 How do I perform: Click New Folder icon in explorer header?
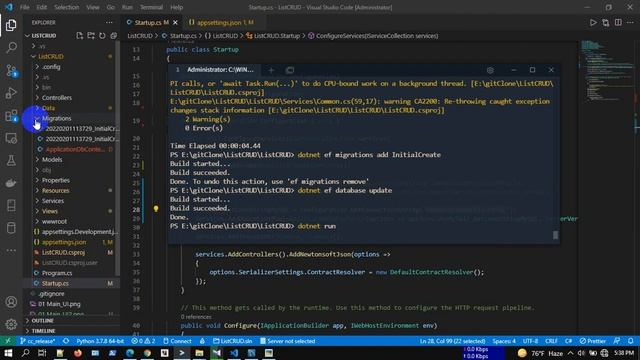pyautogui.click(x=91, y=36)
